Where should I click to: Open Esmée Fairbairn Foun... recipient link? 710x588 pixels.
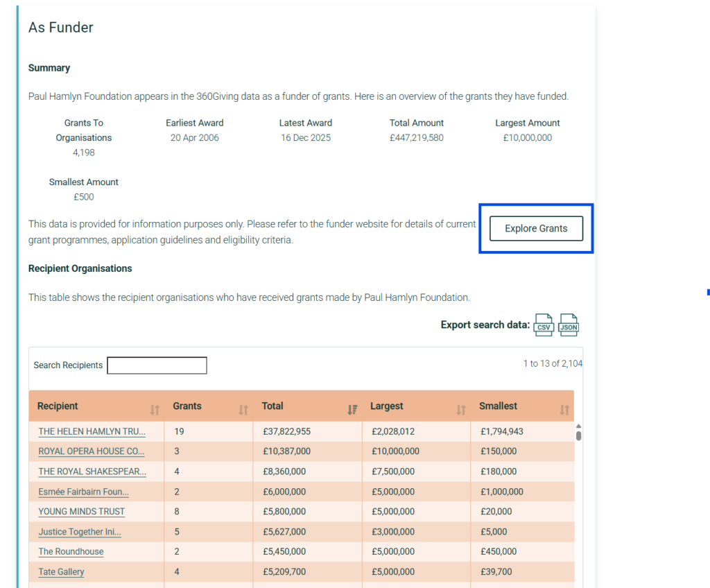(83, 492)
